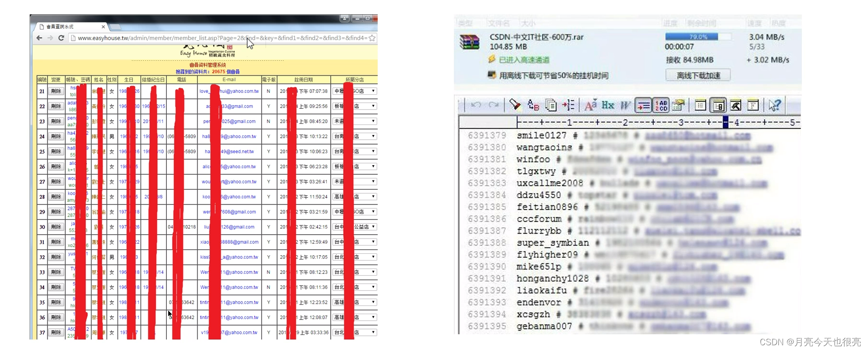Click the 所屬分店 column header
The width and height of the screenshot is (868, 351).
point(354,79)
